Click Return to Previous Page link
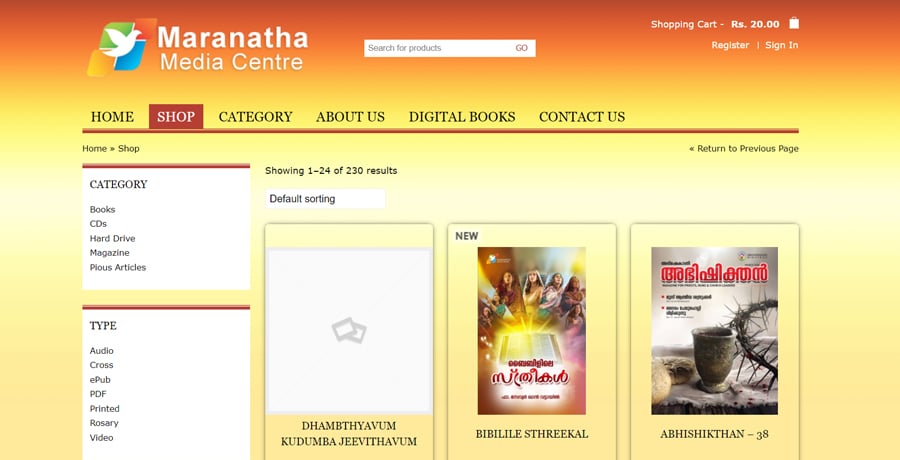900x460 pixels. [744, 148]
